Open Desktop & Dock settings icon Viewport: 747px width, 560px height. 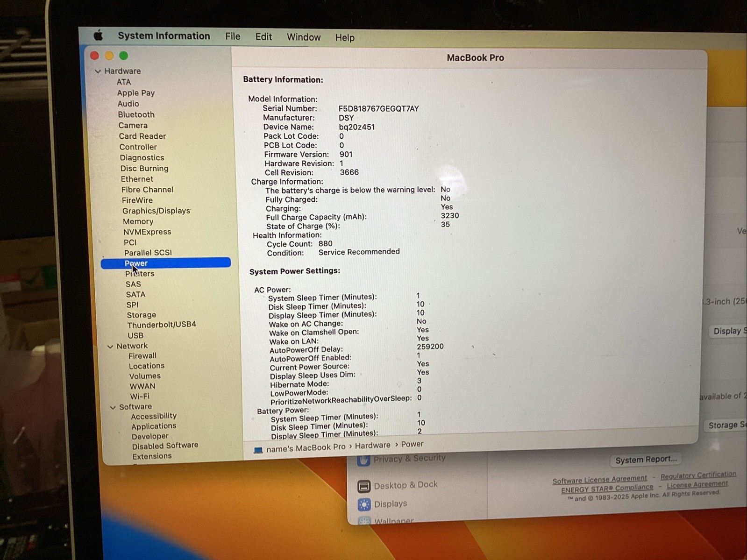coord(364,486)
